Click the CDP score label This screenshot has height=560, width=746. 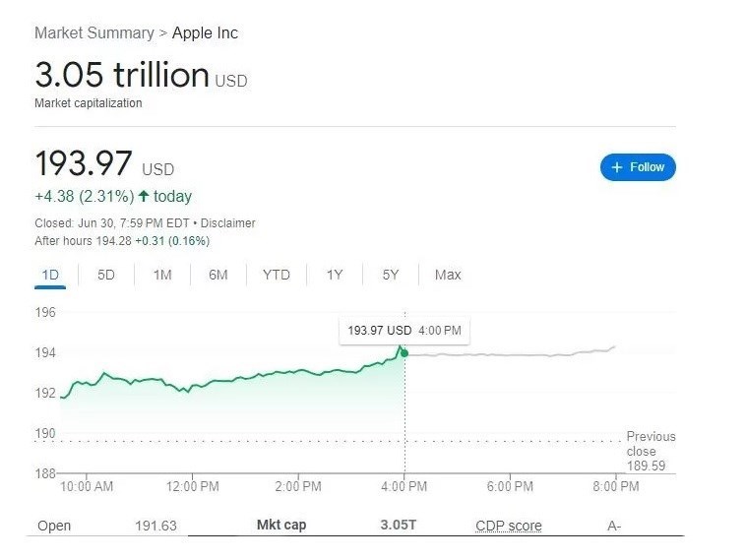tap(508, 526)
